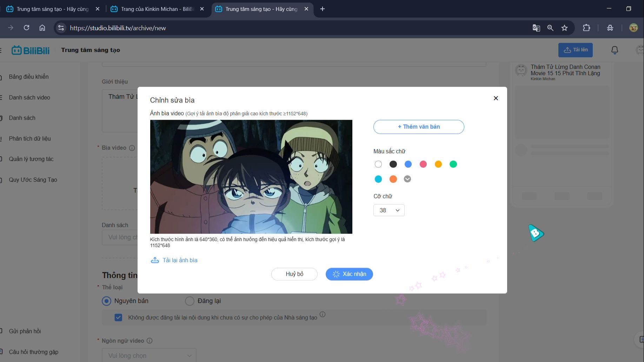
Task: Open the Ngôn ngữ video dropdown
Action: coord(149,355)
